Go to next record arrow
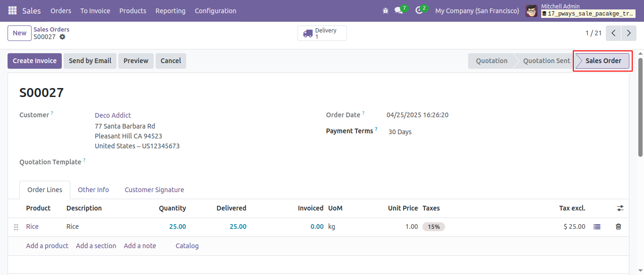Screen dimensions: 644x275 tap(628, 33)
